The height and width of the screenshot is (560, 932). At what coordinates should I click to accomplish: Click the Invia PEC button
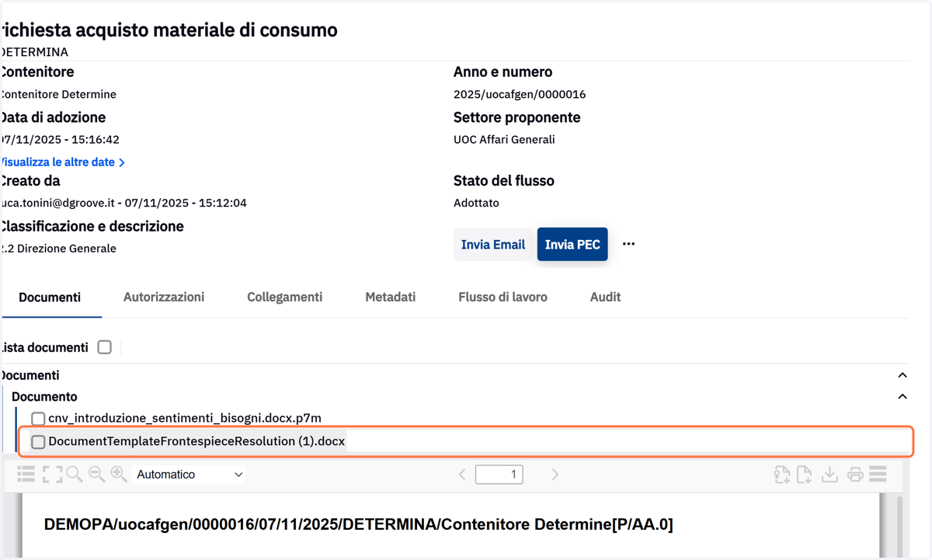(572, 244)
